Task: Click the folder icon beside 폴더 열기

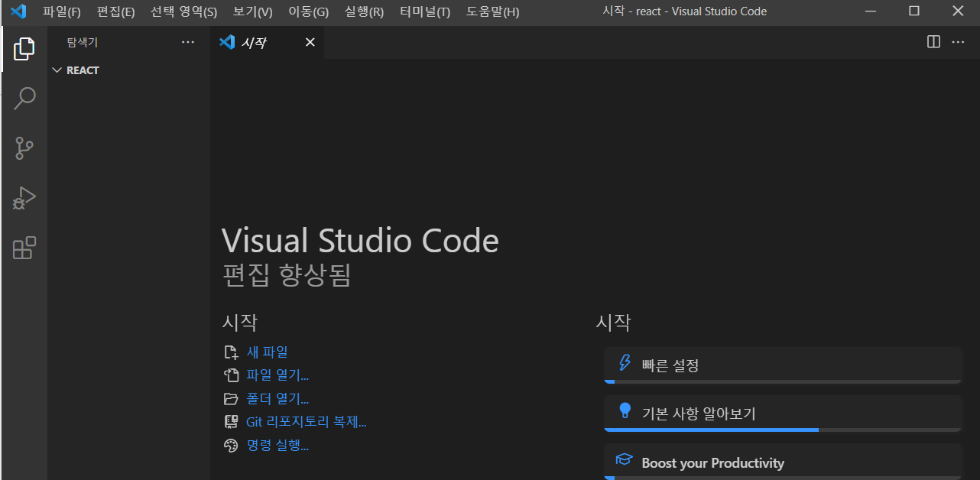Action: coord(231,399)
